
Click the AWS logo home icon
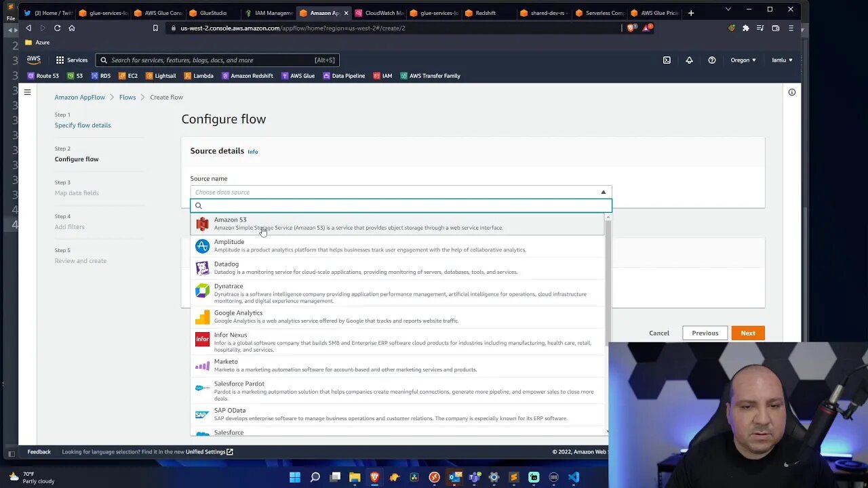[x=34, y=60]
